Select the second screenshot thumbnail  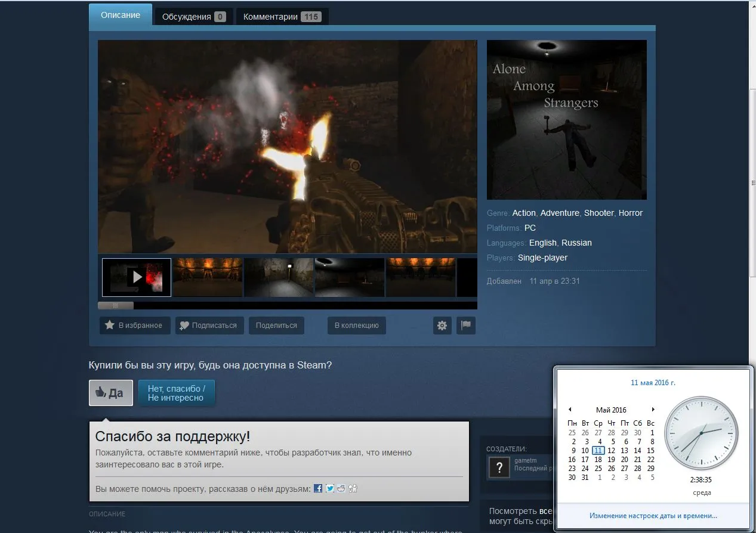tap(208, 277)
